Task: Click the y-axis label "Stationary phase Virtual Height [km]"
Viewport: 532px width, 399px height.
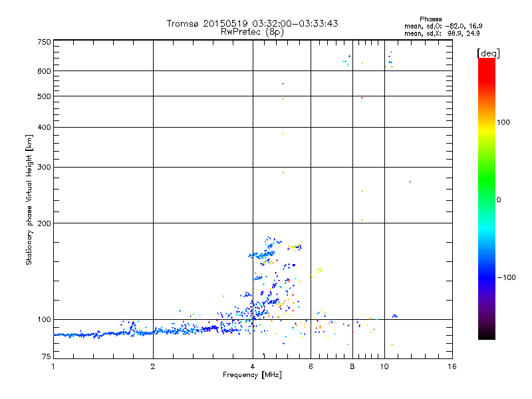Action: coord(29,200)
